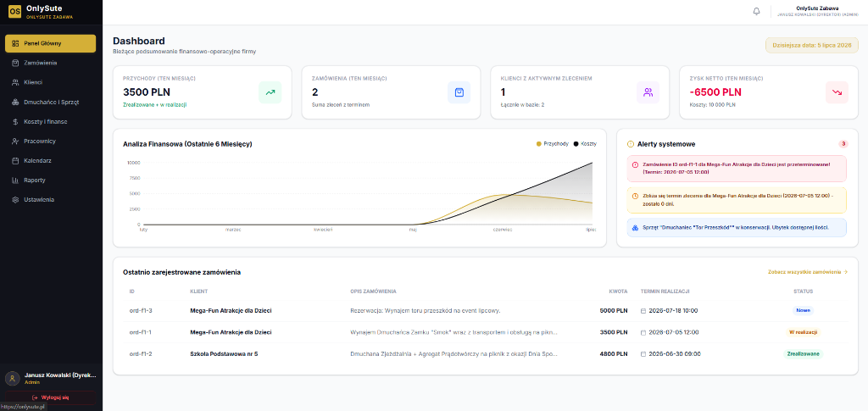Click the Dzisiejsza data badge
Image resolution: width=868 pixels, height=411 pixels.
pos(811,45)
